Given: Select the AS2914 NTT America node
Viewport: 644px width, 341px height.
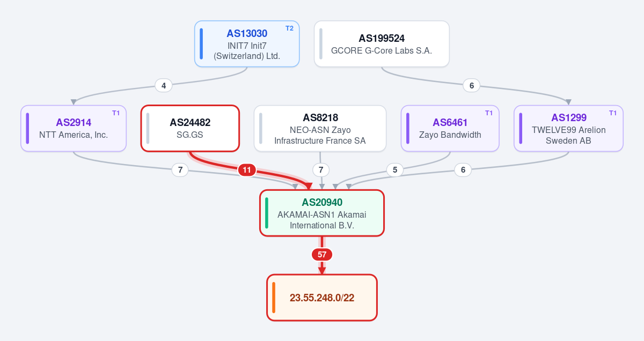Looking at the screenshot, I should pos(74,128).
